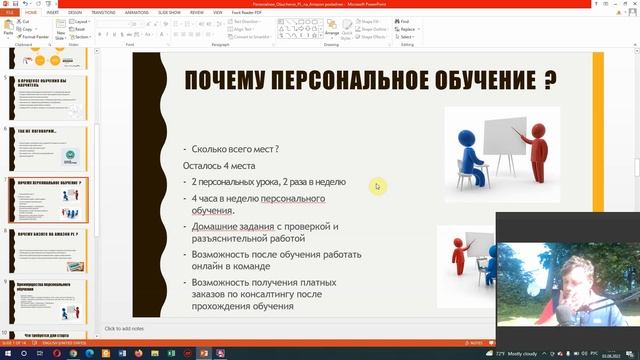
Task: Collapse the ribbon with the corner arrow
Action: [635, 44]
